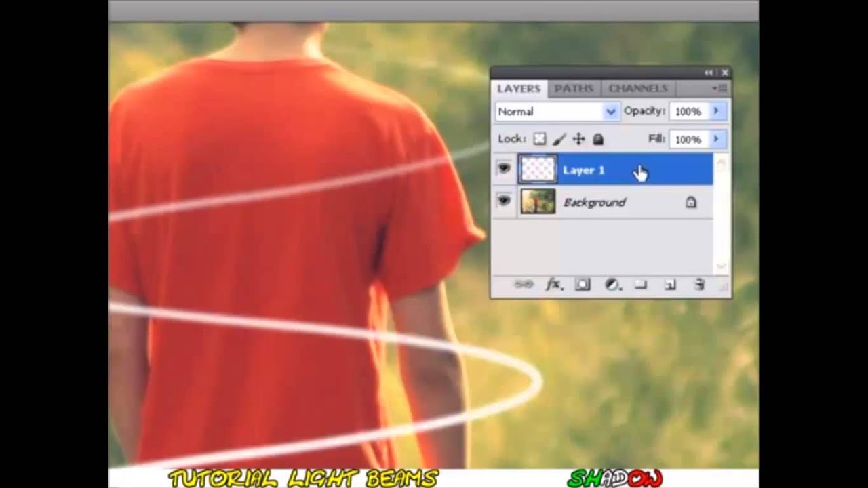Open the Normal blend mode dropdown

tap(557, 112)
